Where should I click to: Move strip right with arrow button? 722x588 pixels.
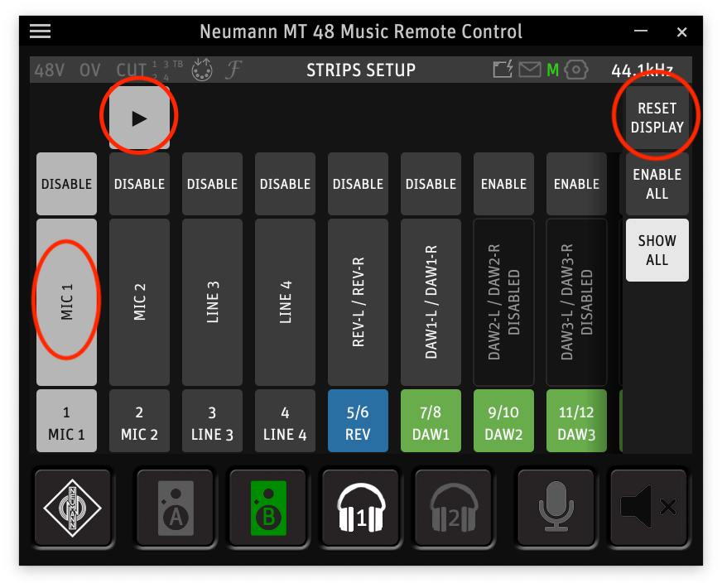tap(139, 118)
